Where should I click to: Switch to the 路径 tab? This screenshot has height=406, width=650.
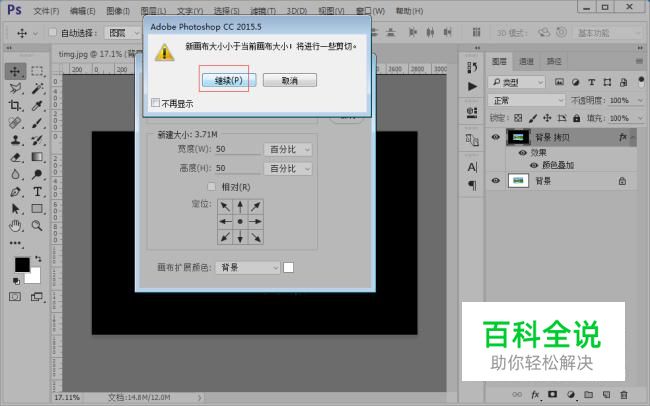coord(554,62)
